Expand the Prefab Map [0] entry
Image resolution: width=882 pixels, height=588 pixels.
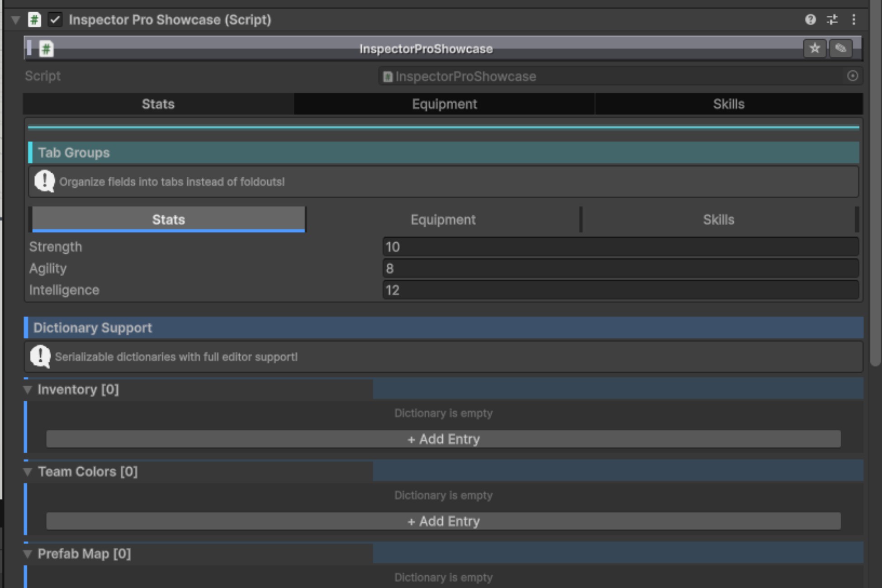[x=27, y=554]
